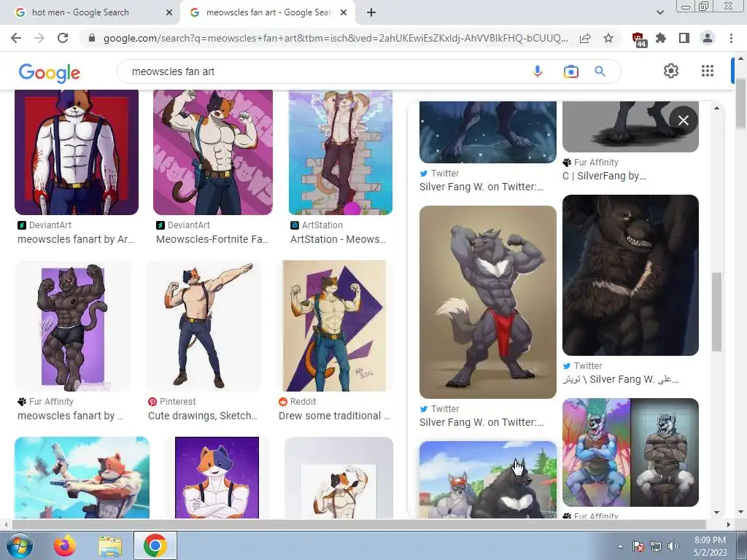Select the red-background DeviantArt meowscles thumbnail
747x560 pixels.
coord(77,152)
